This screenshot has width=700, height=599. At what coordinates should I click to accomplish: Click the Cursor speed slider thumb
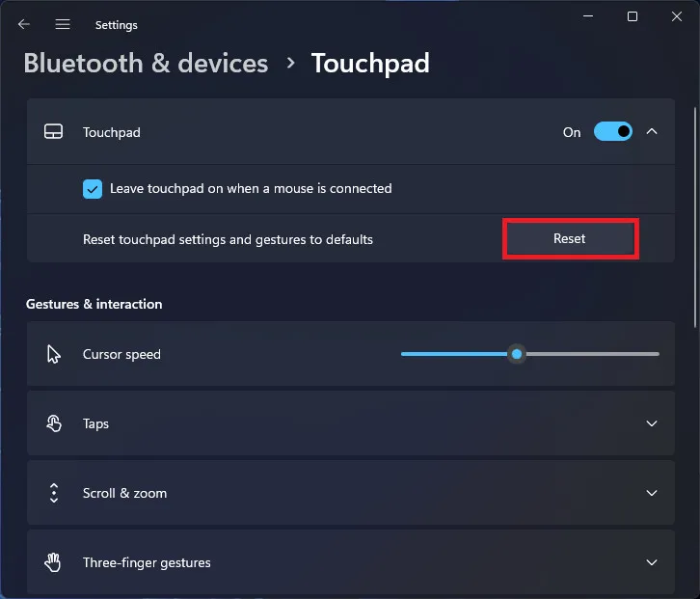pyautogui.click(x=517, y=354)
